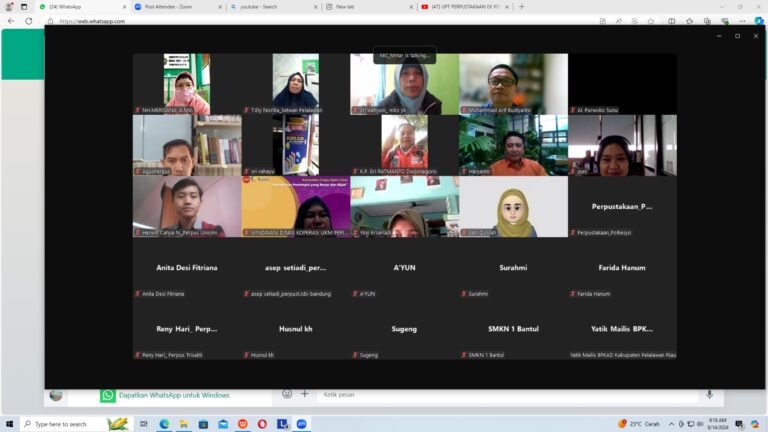
Task: Click the browser back arrow
Action: tap(11, 20)
